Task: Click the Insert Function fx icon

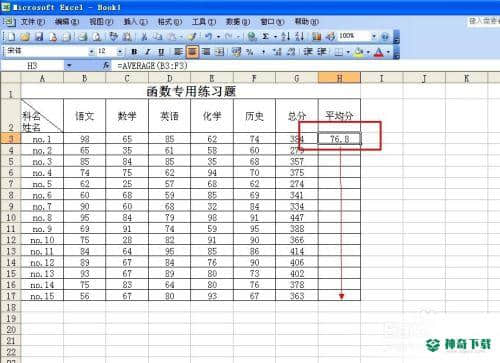Action: point(106,65)
